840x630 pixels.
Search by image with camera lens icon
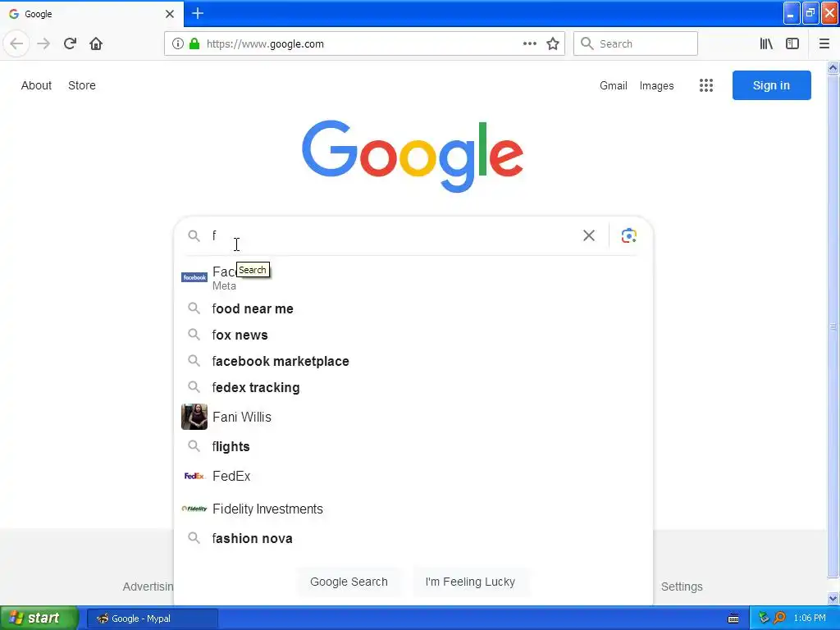(x=629, y=235)
